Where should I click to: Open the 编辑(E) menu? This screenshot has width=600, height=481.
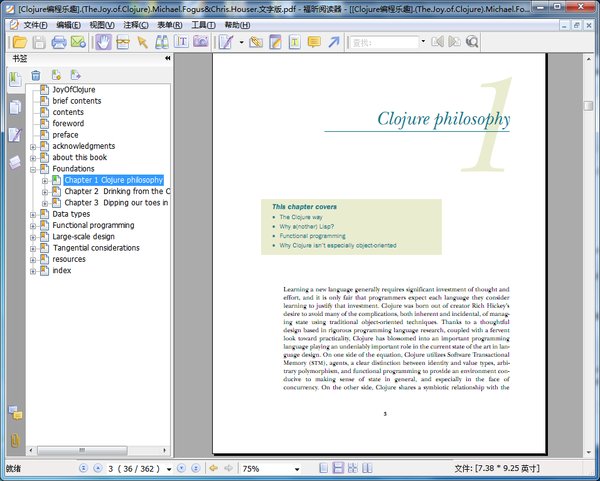pos(68,25)
